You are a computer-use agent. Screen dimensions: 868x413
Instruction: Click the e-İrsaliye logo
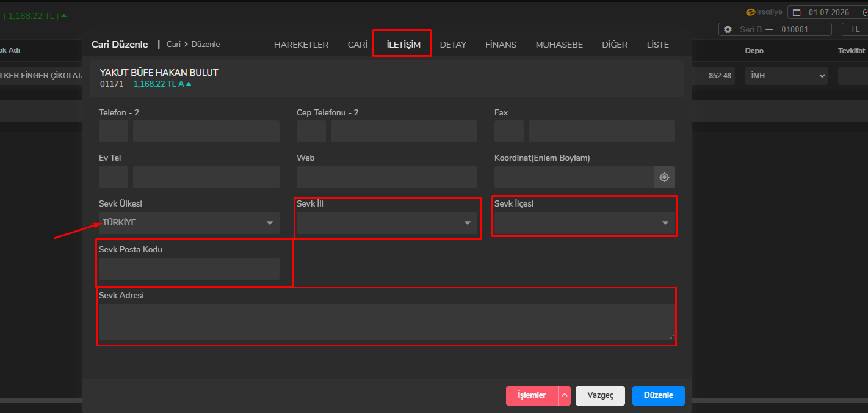tap(764, 12)
